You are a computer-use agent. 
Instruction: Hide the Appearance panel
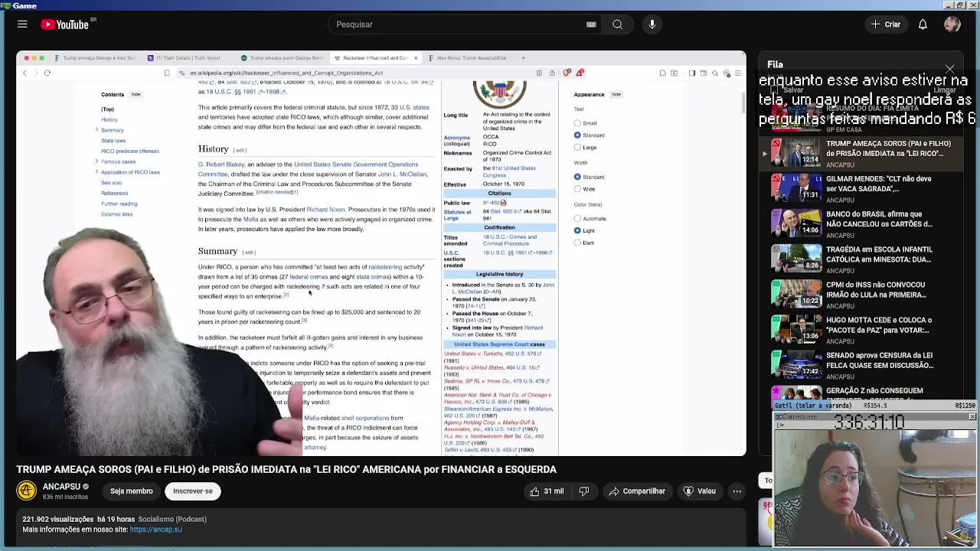(x=616, y=94)
